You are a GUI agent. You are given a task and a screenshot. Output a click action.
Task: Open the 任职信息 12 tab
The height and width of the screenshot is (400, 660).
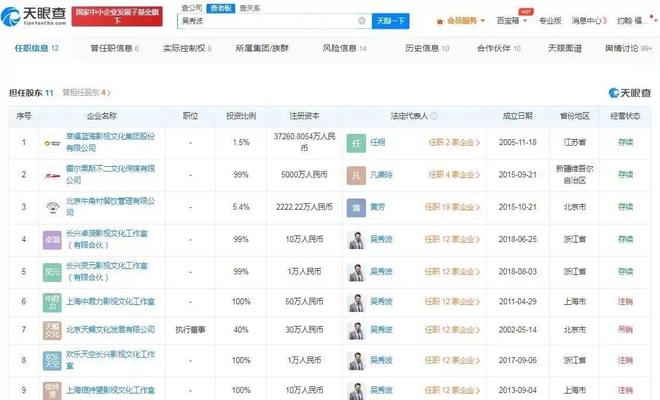(x=37, y=48)
